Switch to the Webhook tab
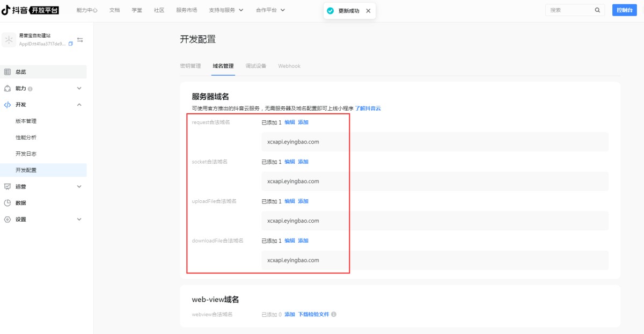The image size is (644, 334). [289, 66]
